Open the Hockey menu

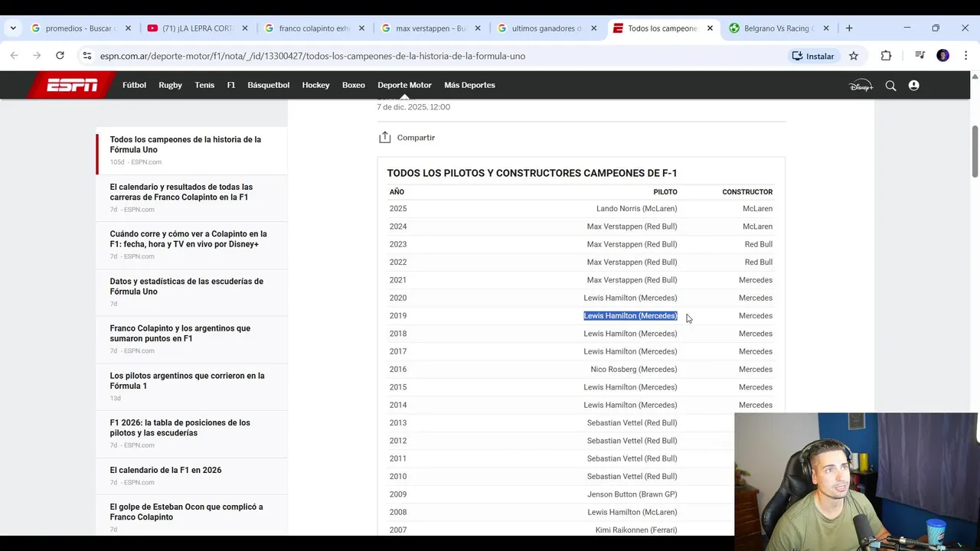pyautogui.click(x=315, y=85)
